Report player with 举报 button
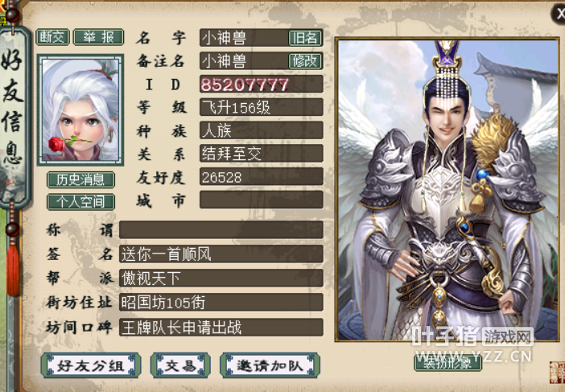This screenshot has height=392, width=565. pos(99,37)
